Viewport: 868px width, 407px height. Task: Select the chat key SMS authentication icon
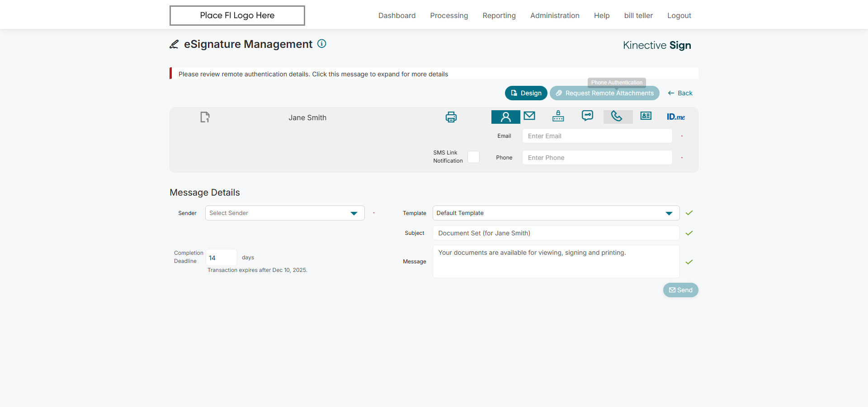point(587,116)
